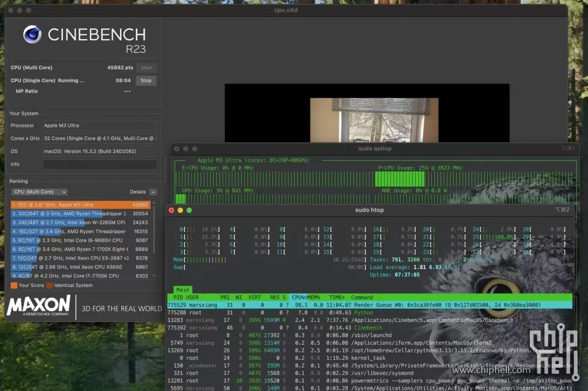Image resolution: width=588 pixels, height=391 pixels.
Task: Select ranking row Intel Xeon X5650
Action: coord(80,267)
